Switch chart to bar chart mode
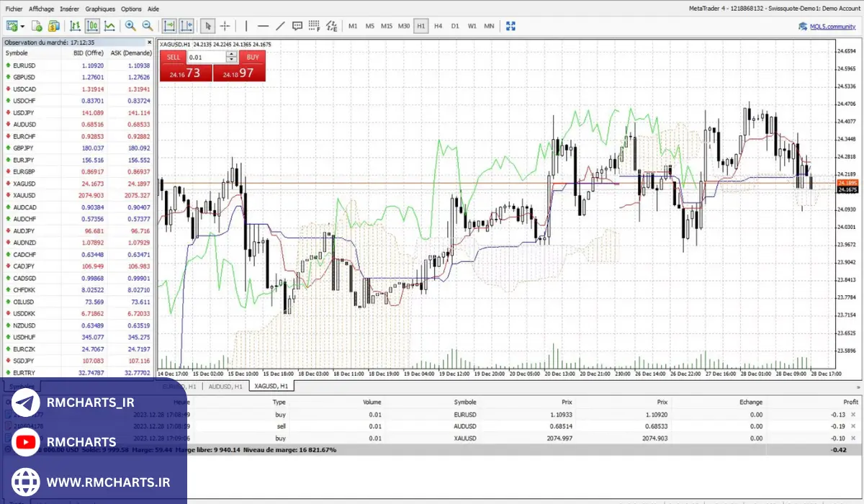Image resolution: width=864 pixels, height=504 pixels. tap(75, 26)
